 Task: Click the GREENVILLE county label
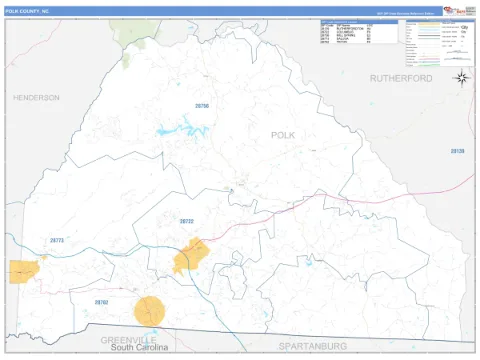pyautogui.click(x=128, y=340)
